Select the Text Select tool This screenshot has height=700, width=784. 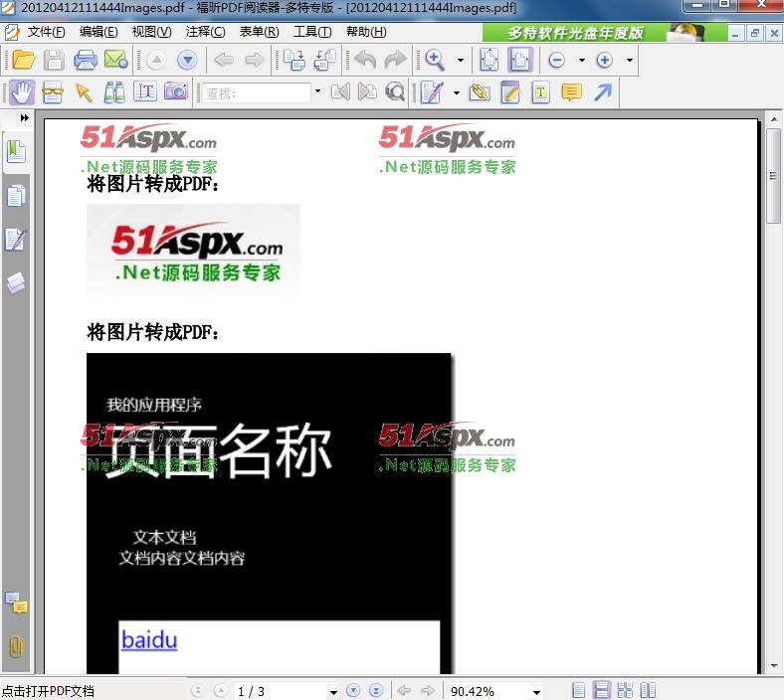coord(145,92)
